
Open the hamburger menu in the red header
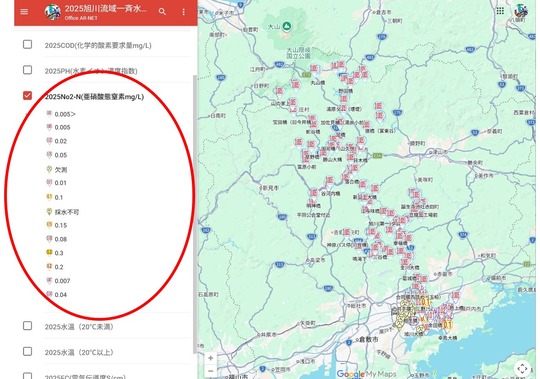tap(24, 12)
